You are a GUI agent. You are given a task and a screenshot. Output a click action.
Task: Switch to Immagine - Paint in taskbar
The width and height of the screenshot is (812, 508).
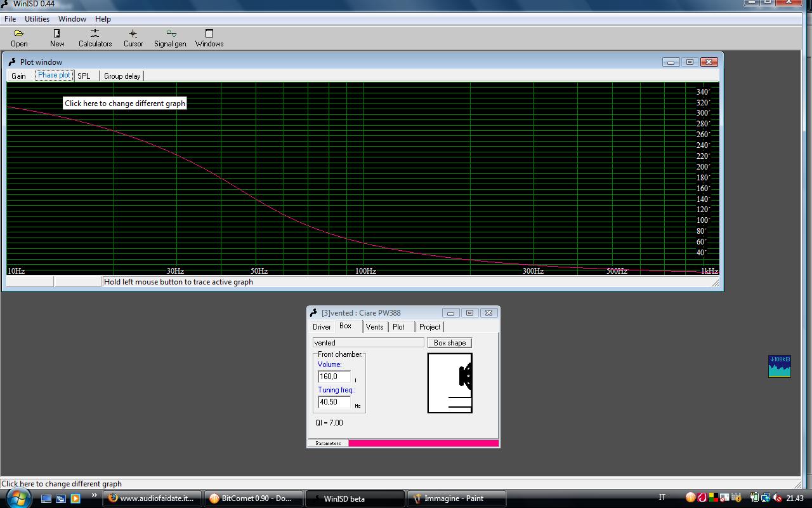[x=456, y=498]
